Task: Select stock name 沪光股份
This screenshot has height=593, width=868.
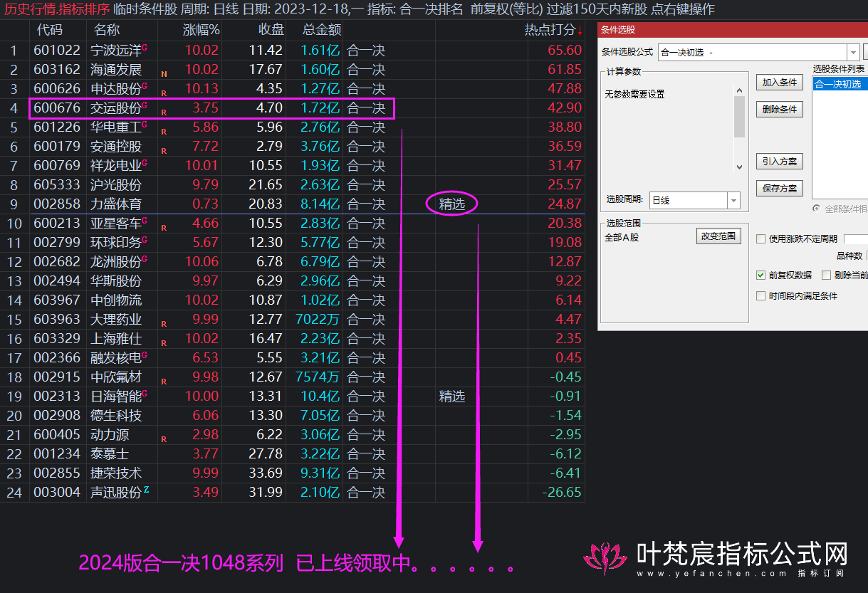Action: click(116, 185)
